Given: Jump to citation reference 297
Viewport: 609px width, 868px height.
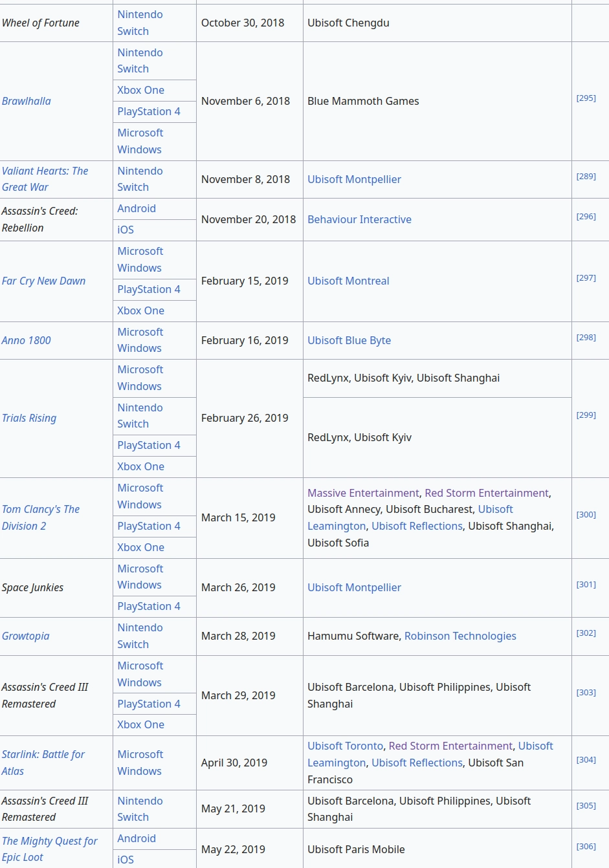Looking at the screenshot, I should pos(586,278).
